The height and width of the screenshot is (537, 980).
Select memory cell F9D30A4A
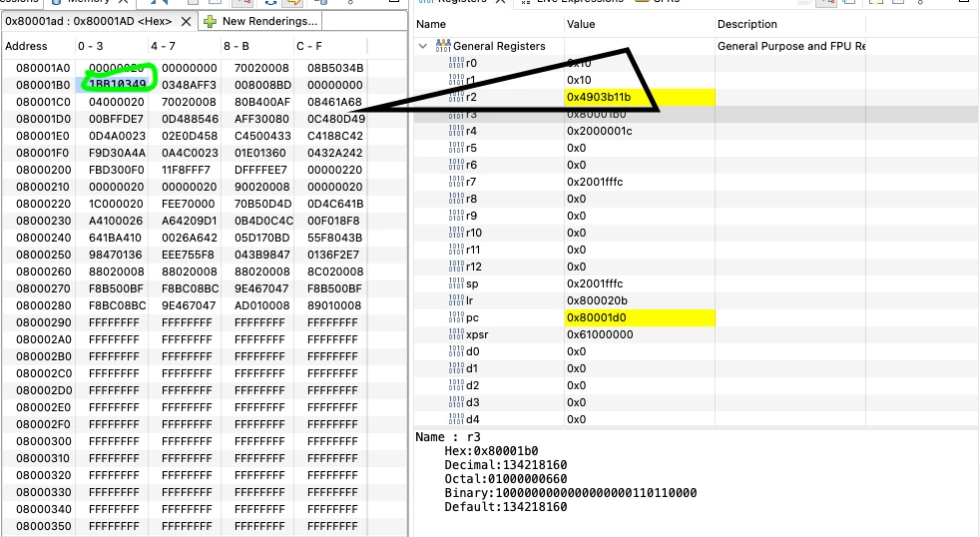(x=117, y=153)
